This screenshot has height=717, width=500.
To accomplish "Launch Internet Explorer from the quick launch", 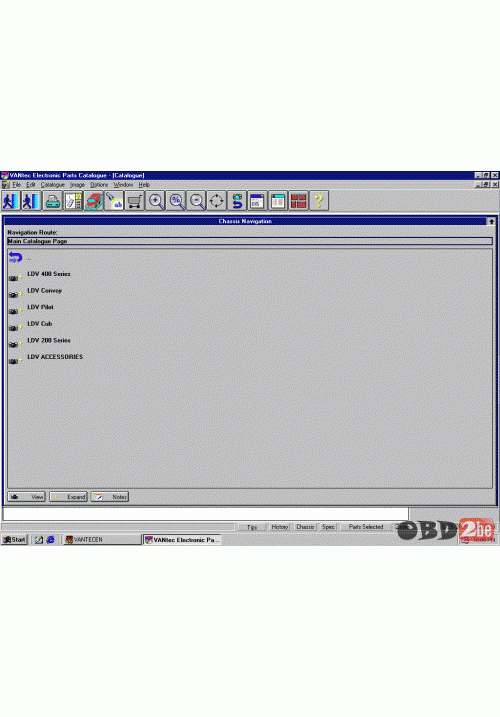I will click(x=50, y=540).
